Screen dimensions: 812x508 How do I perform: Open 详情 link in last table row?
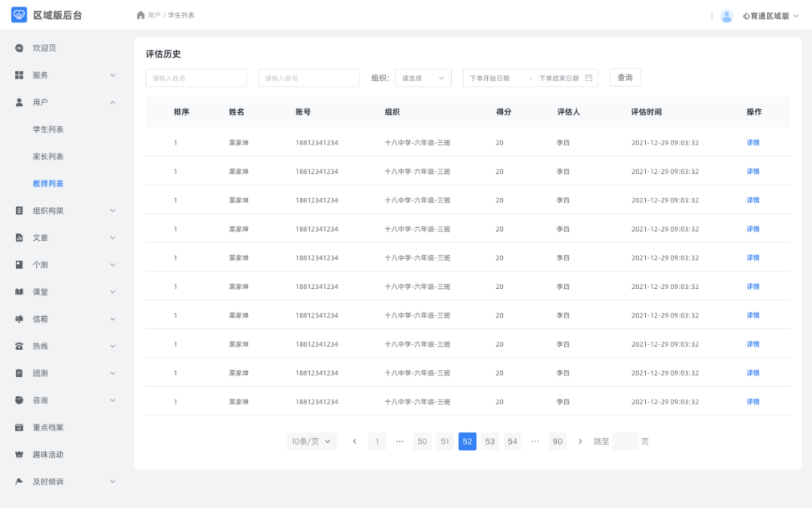pos(753,402)
